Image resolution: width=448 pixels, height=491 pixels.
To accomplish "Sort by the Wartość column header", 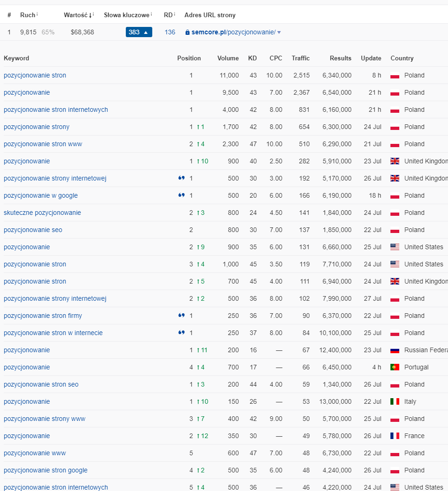I will [x=78, y=15].
